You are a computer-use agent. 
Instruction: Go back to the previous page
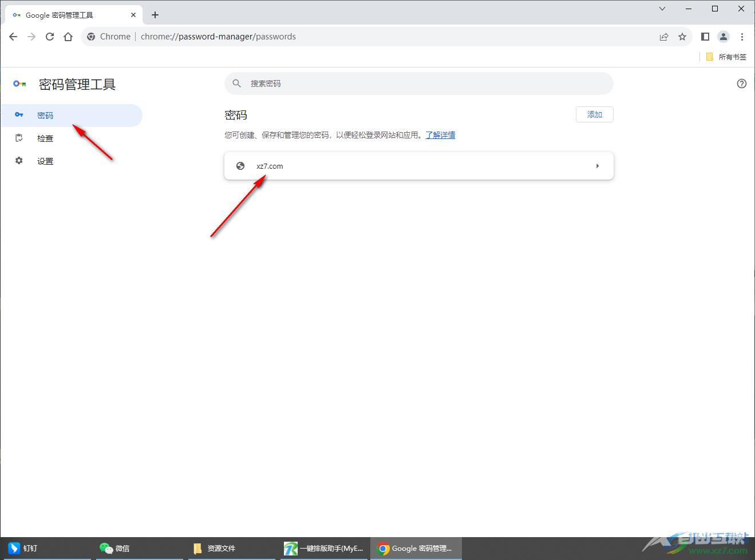[13, 37]
